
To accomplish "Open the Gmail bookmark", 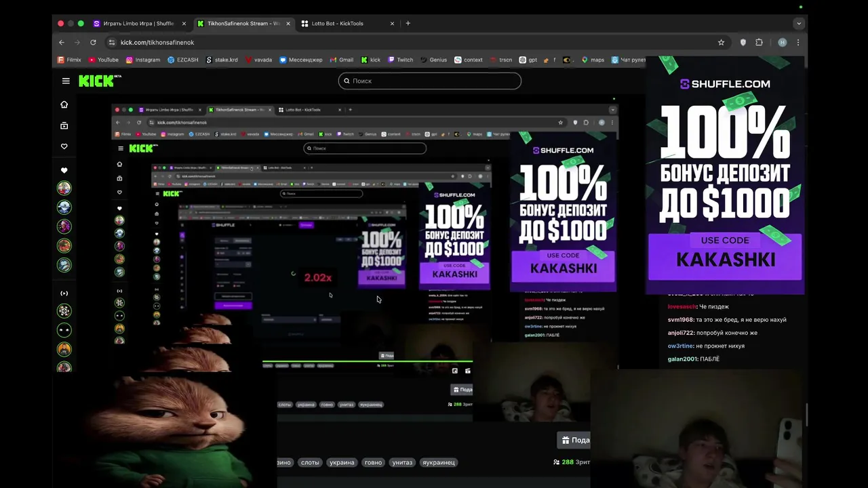I will [x=341, y=60].
